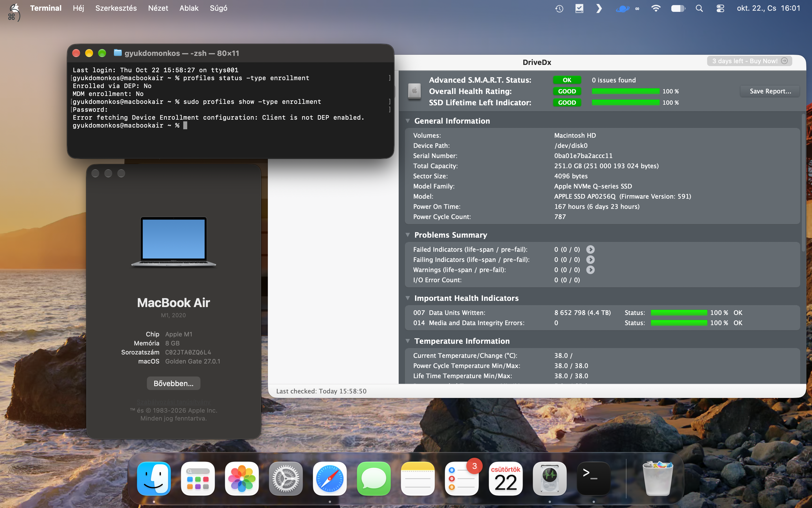
Task: Open Launchpad from the Dock
Action: 198,478
